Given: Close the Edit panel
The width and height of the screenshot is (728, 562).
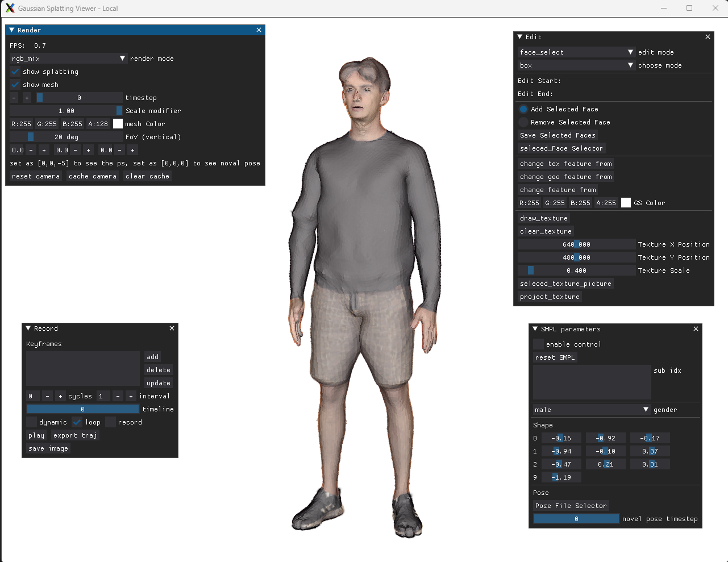Looking at the screenshot, I should (x=708, y=37).
